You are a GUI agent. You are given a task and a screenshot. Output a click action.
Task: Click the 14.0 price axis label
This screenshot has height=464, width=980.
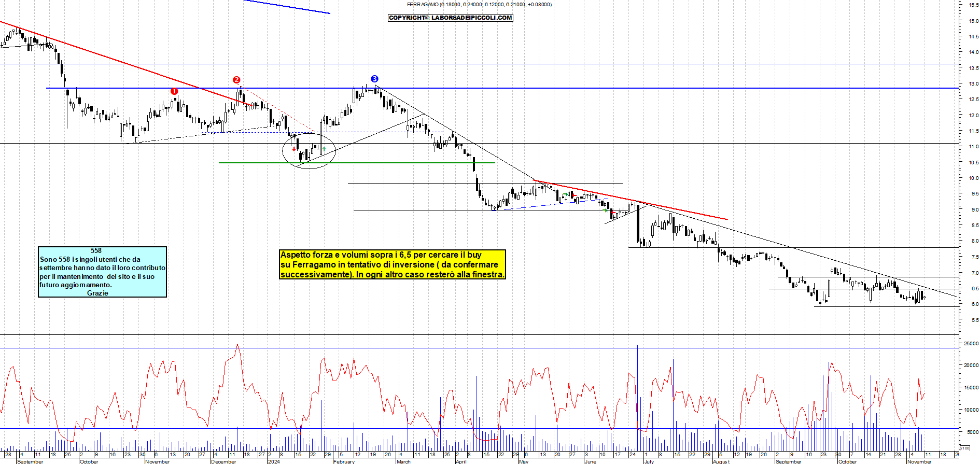[x=973, y=52]
